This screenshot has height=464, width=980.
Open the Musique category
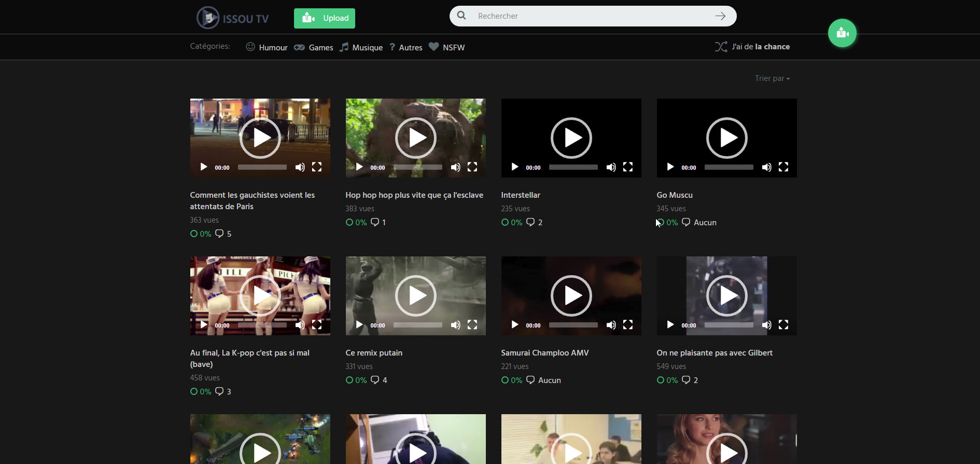tap(361, 47)
